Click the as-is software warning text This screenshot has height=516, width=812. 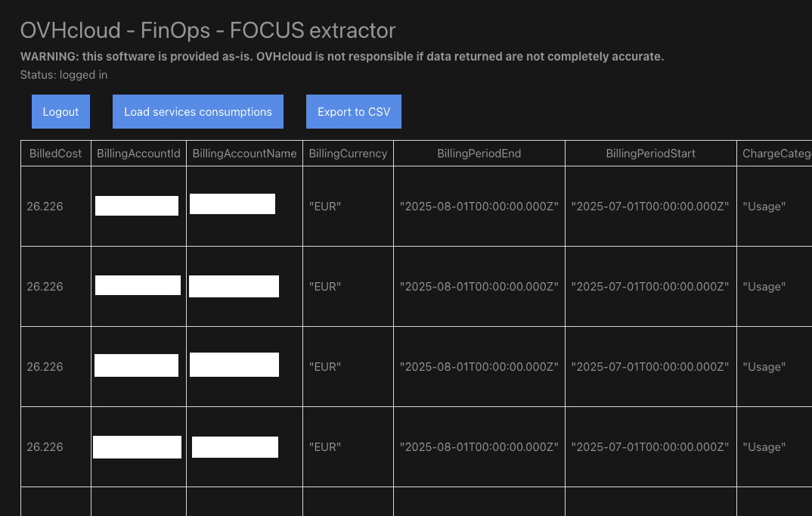point(342,57)
